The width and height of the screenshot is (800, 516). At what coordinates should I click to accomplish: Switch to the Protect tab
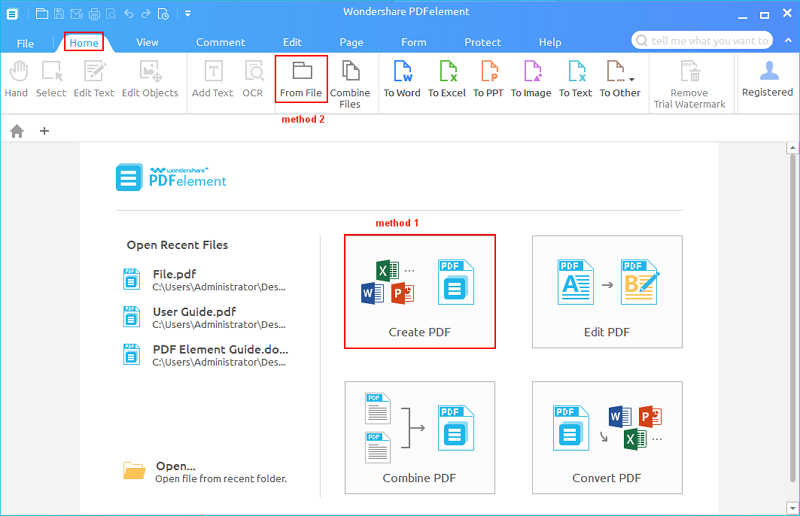pos(483,42)
